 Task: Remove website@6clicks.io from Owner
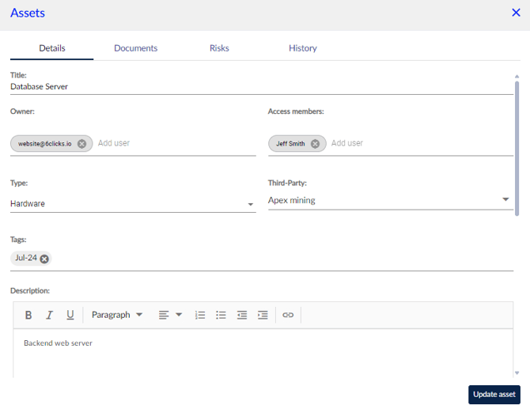81,144
